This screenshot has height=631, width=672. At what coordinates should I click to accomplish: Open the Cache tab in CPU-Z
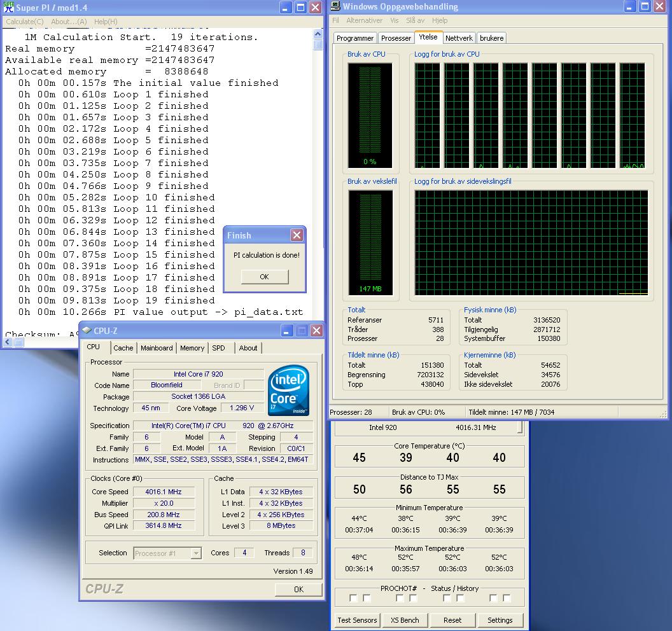123,348
